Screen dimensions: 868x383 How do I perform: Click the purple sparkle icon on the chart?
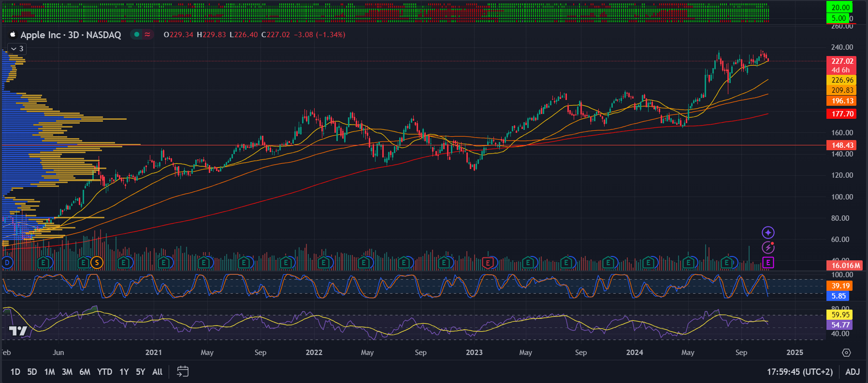(768, 232)
